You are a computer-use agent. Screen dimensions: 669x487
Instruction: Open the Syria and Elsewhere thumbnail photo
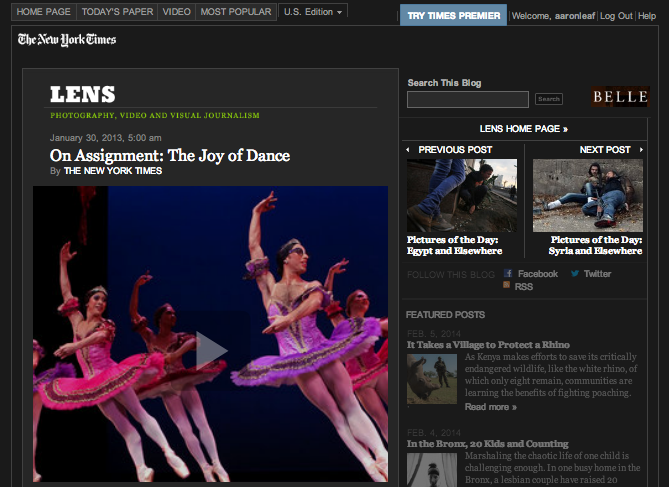tap(588, 195)
